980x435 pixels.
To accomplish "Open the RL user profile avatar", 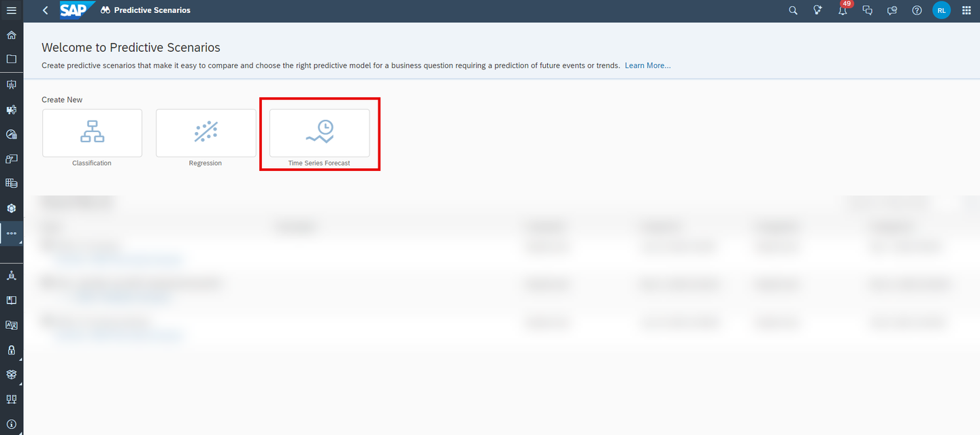I will (942, 10).
